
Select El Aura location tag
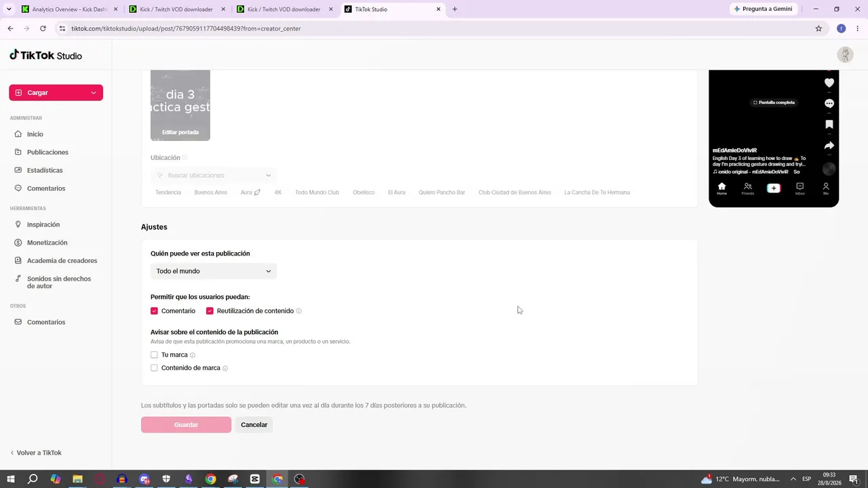point(397,192)
